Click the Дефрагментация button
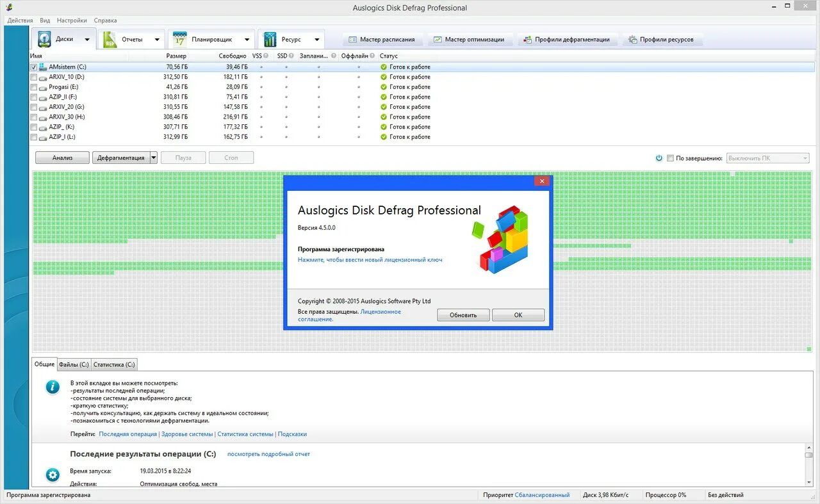The height and width of the screenshot is (504, 820). pos(121,158)
